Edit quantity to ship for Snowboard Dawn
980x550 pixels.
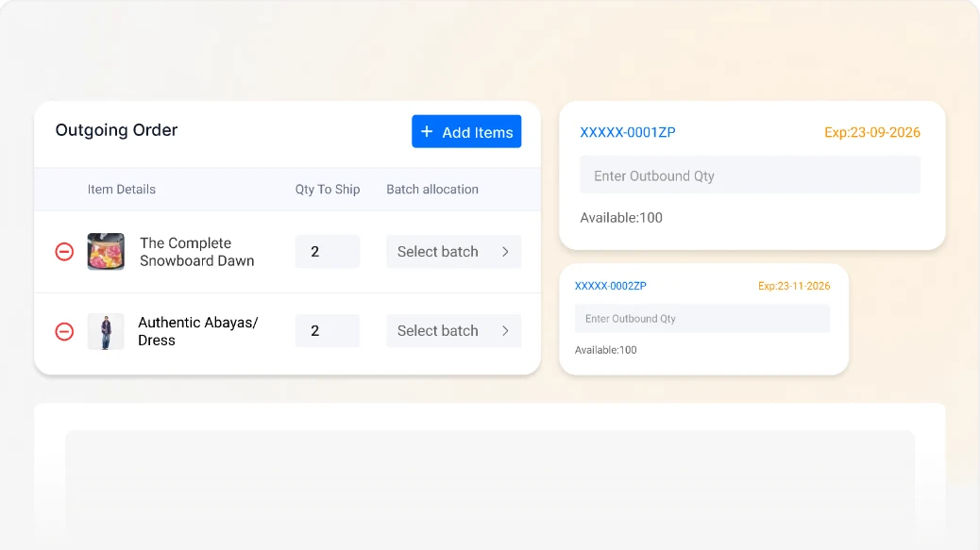click(328, 252)
